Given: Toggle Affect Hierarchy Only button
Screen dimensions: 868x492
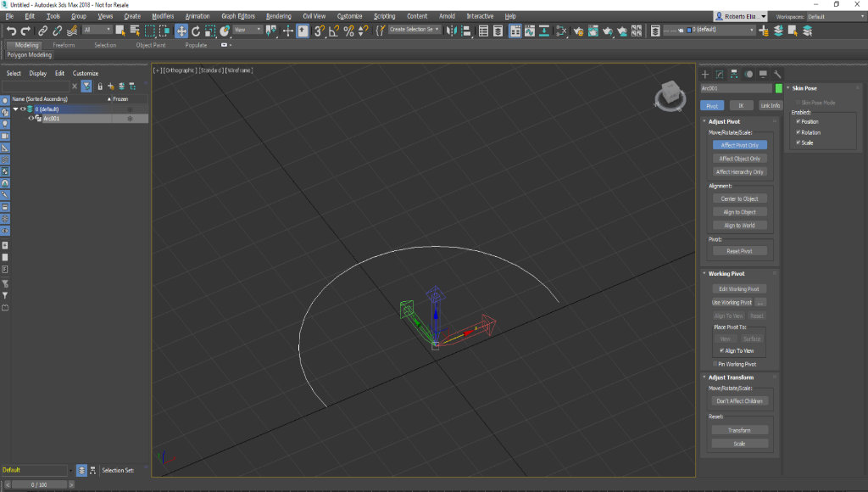Looking at the screenshot, I should 739,171.
